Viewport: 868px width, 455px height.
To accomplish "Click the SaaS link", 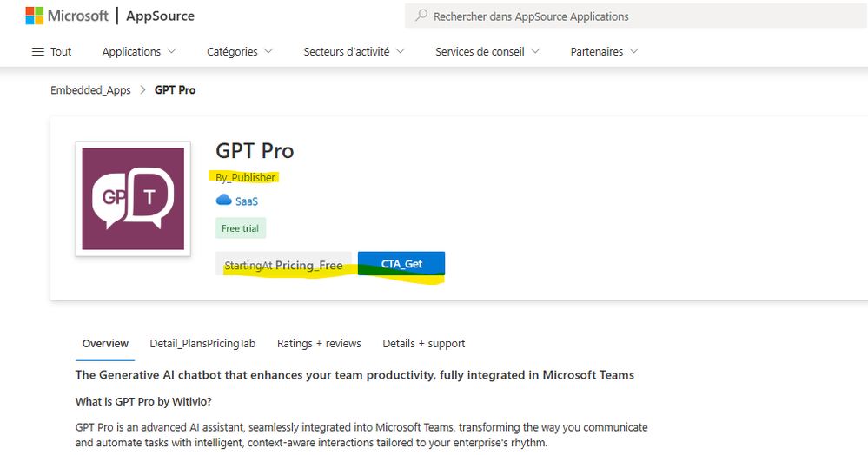I will click(247, 201).
